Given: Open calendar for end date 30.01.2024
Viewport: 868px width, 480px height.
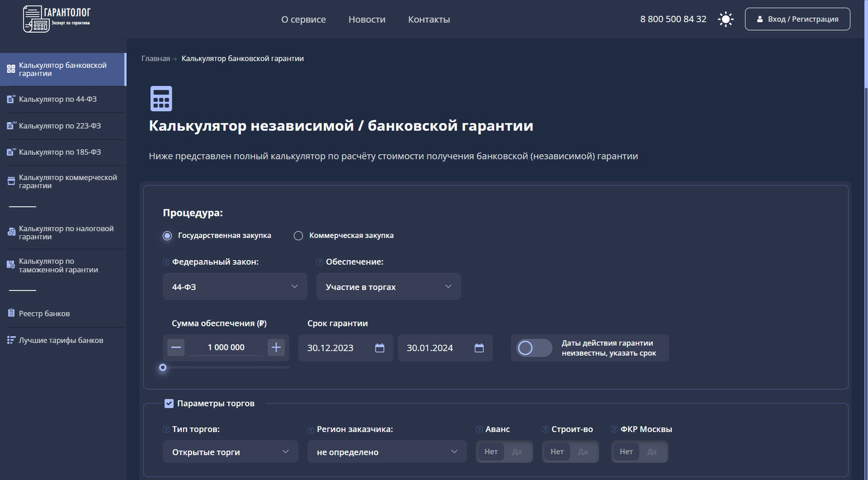Looking at the screenshot, I should point(479,348).
